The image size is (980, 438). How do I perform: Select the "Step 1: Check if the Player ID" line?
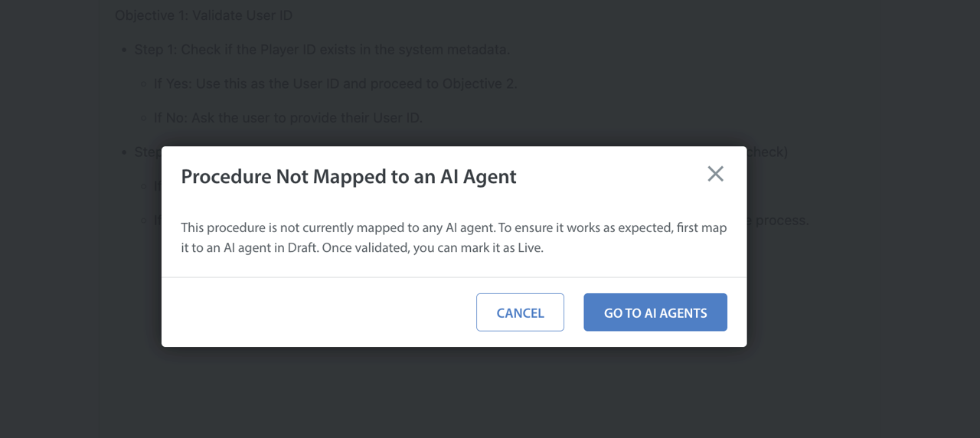322,50
